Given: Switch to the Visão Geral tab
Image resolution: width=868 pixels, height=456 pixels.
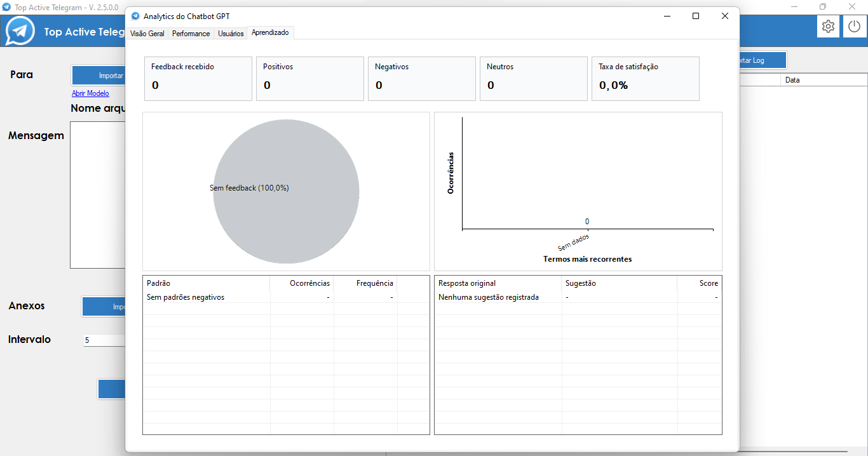Looking at the screenshot, I should [x=147, y=34].
